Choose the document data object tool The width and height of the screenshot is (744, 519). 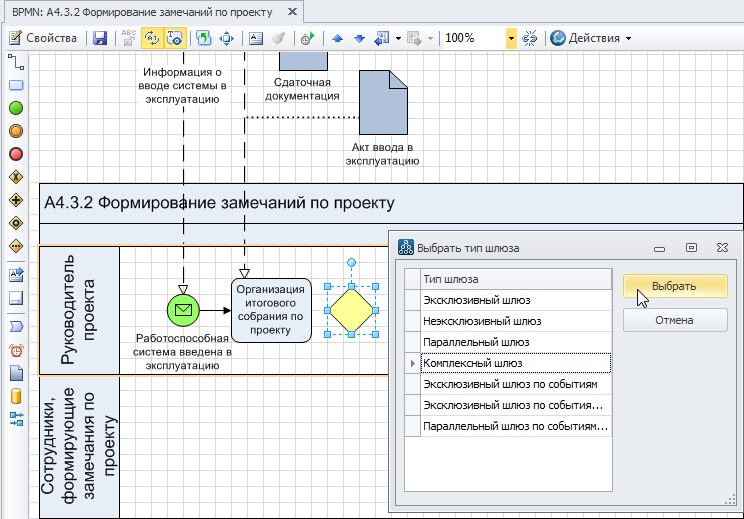(16, 373)
